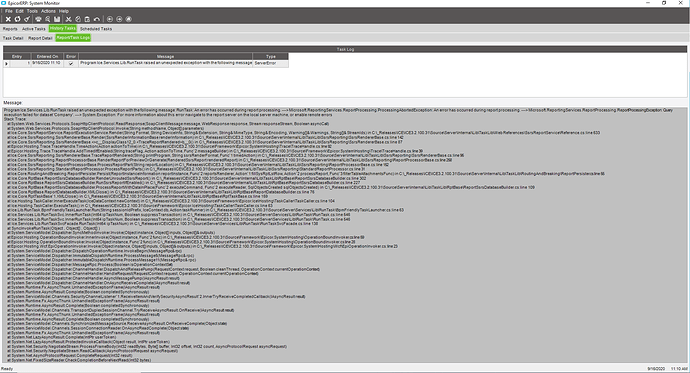Click the 9/16/2020 11:10 Entered On cell
The height and width of the screenshot is (373, 690).
coord(48,63)
